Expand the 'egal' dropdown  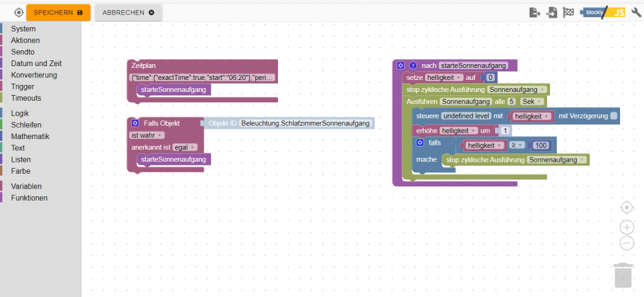(185, 147)
